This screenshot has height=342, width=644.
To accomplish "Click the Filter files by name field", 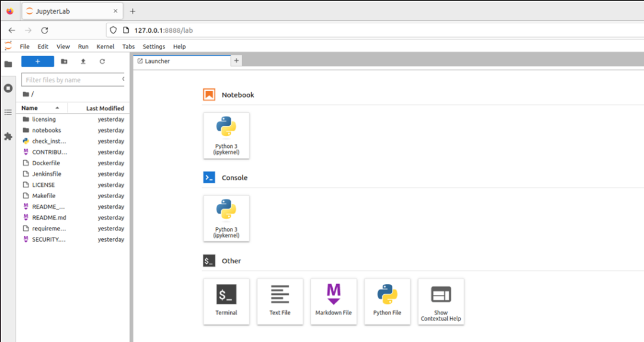I will coord(73,80).
